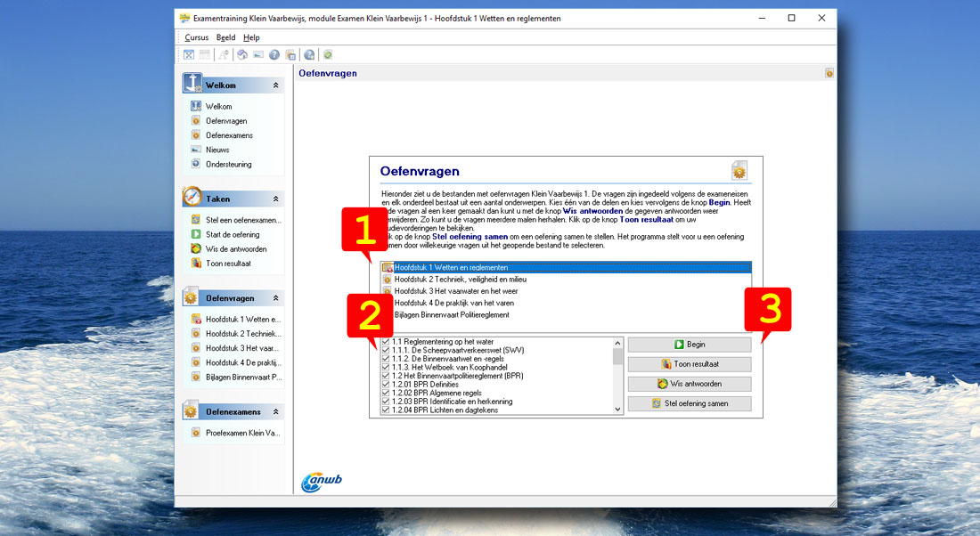Collapse the Welkom sidebar panel
This screenshot has width=980, height=536.
pos(276,85)
